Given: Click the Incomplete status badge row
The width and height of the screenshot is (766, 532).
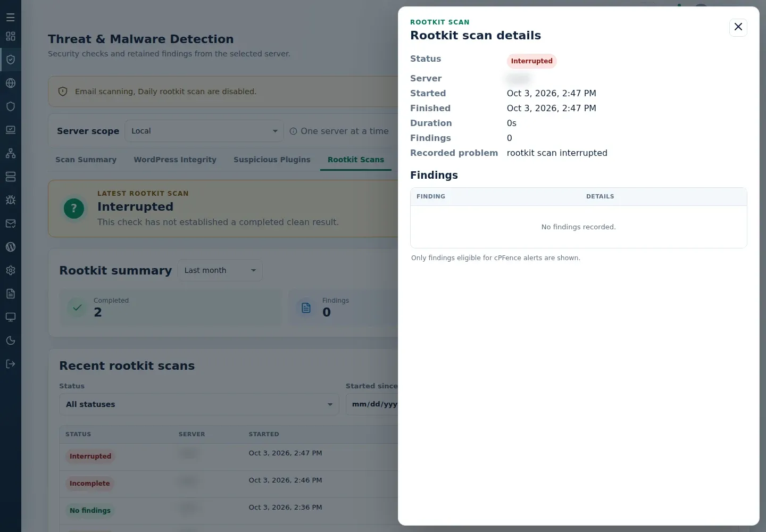Looking at the screenshot, I should (x=89, y=484).
